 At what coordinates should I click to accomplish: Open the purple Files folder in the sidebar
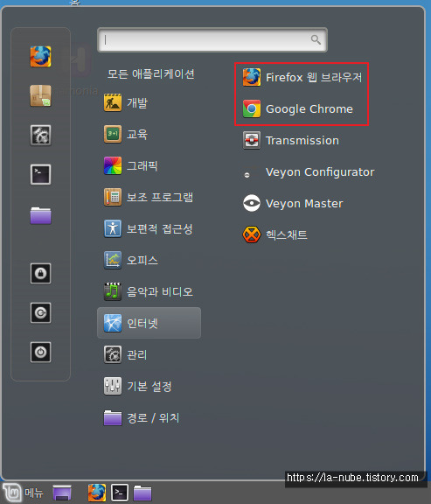pyautogui.click(x=40, y=215)
